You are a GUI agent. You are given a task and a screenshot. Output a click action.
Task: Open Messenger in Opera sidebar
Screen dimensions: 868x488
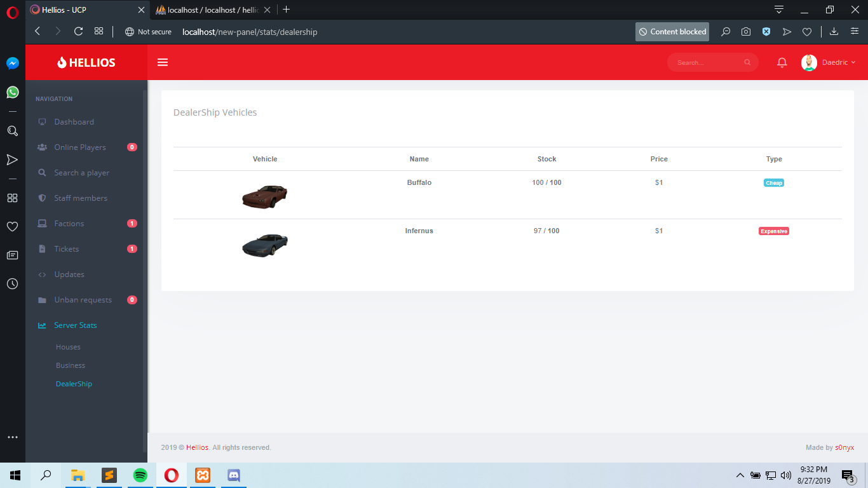click(x=13, y=64)
